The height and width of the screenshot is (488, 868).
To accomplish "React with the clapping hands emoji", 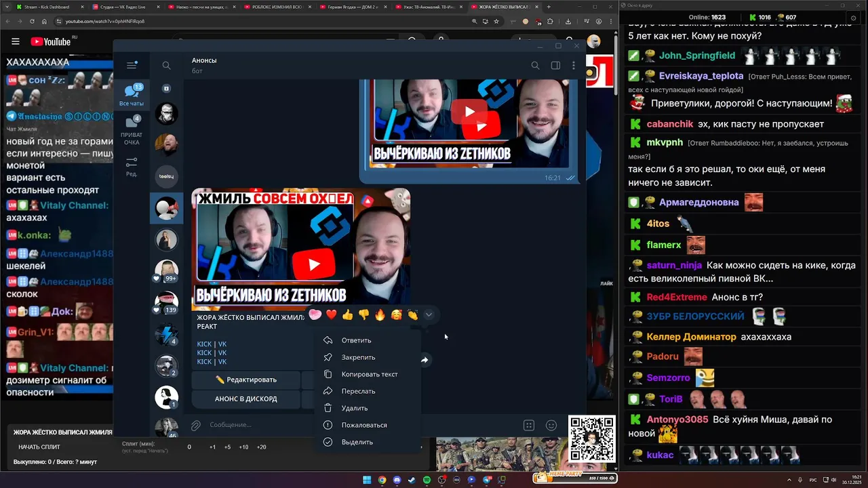I will point(412,314).
